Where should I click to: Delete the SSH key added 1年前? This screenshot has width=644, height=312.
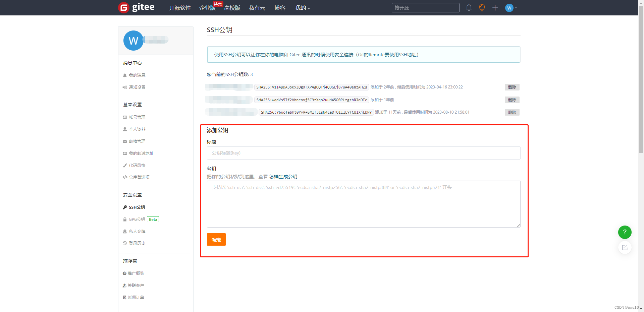(512, 100)
